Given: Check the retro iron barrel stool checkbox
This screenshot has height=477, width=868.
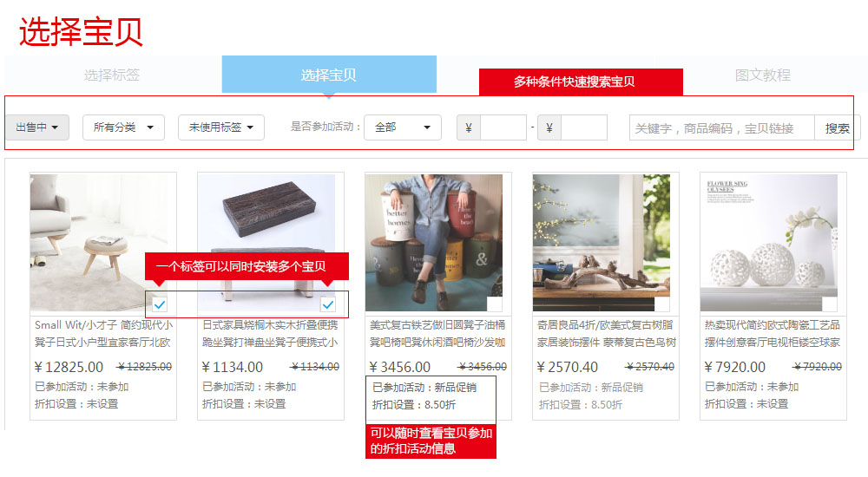Looking at the screenshot, I should (495, 304).
